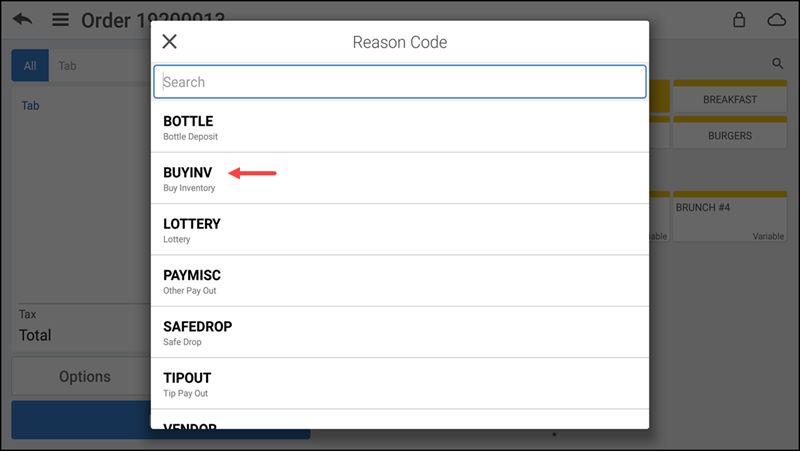The height and width of the screenshot is (452, 800).
Task: Focus the Search field in dialog
Action: click(399, 82)
